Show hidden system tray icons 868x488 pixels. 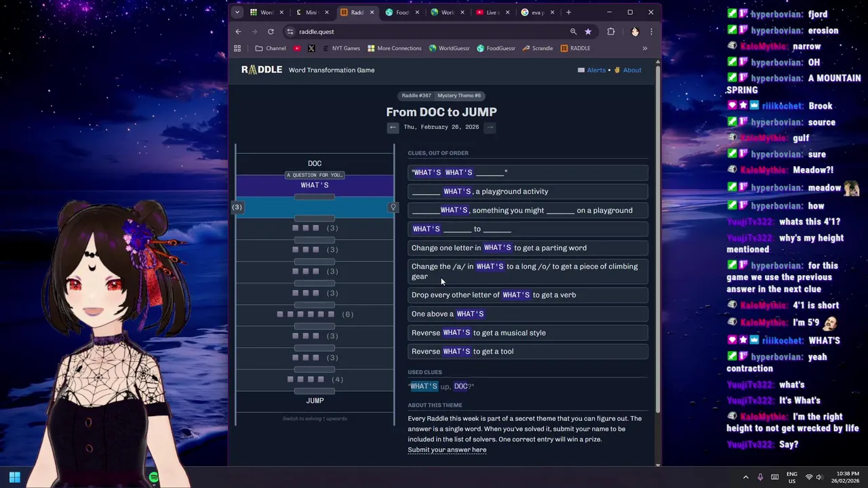click(x=746, y=477)
